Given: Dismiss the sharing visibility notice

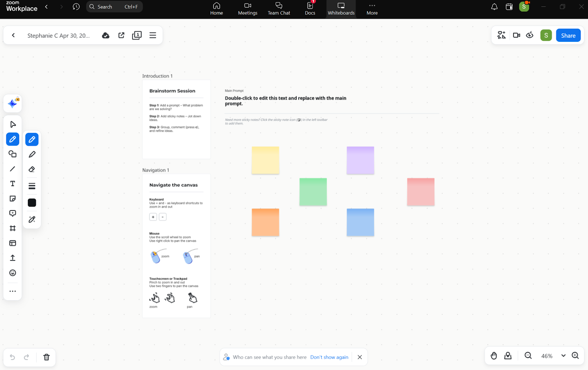Looking at the screenshot, I should coord(360,357).
